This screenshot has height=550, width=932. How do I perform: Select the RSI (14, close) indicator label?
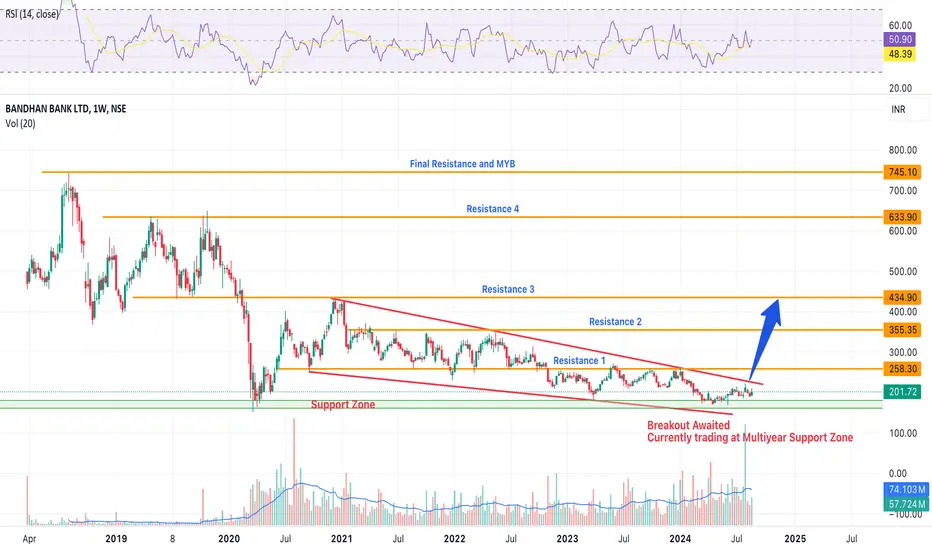point(32,14)
